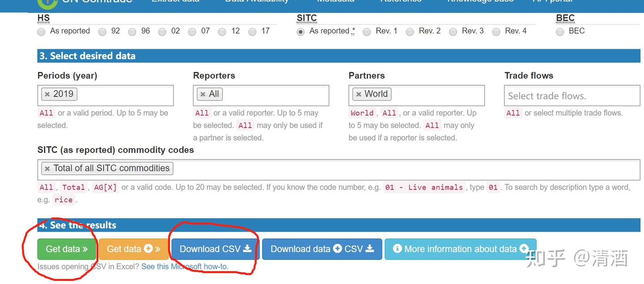Remove the World partner tag

[x=359, y=94]
